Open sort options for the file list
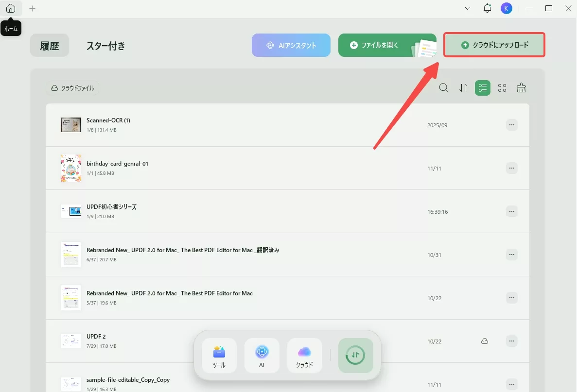 tap(463, 88)
